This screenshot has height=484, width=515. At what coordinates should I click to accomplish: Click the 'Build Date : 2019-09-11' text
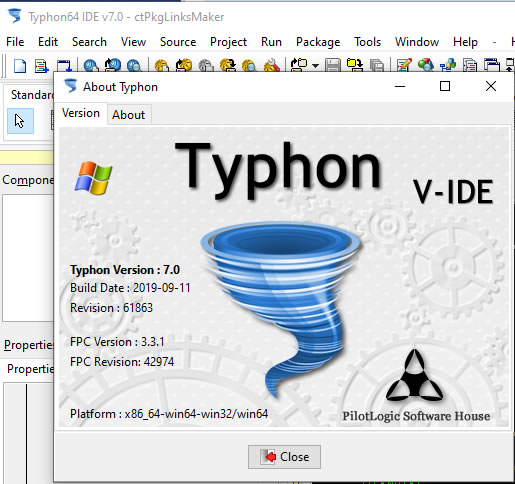(x=130, y=288)
